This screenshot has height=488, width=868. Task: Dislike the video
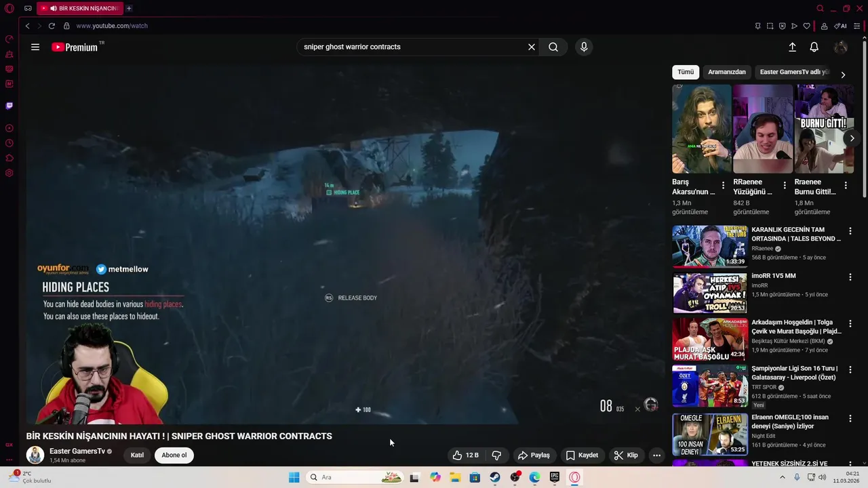tap(496, 455)
